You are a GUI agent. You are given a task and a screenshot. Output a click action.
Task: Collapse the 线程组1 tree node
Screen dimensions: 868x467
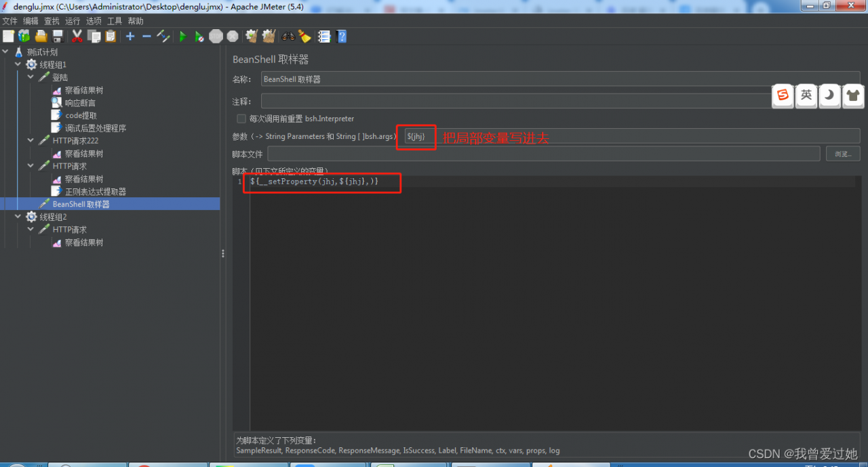click(x=18, y=64)
